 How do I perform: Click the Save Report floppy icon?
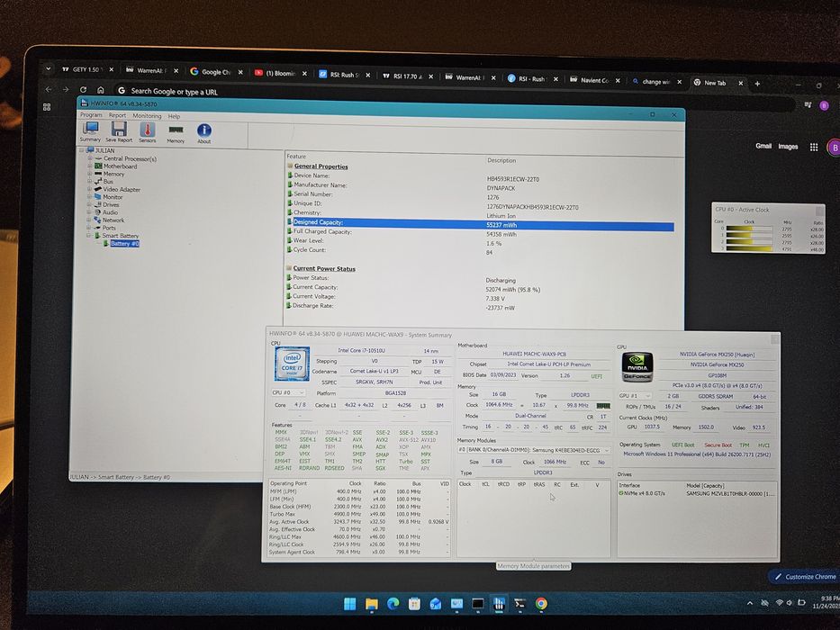point(119,131)
